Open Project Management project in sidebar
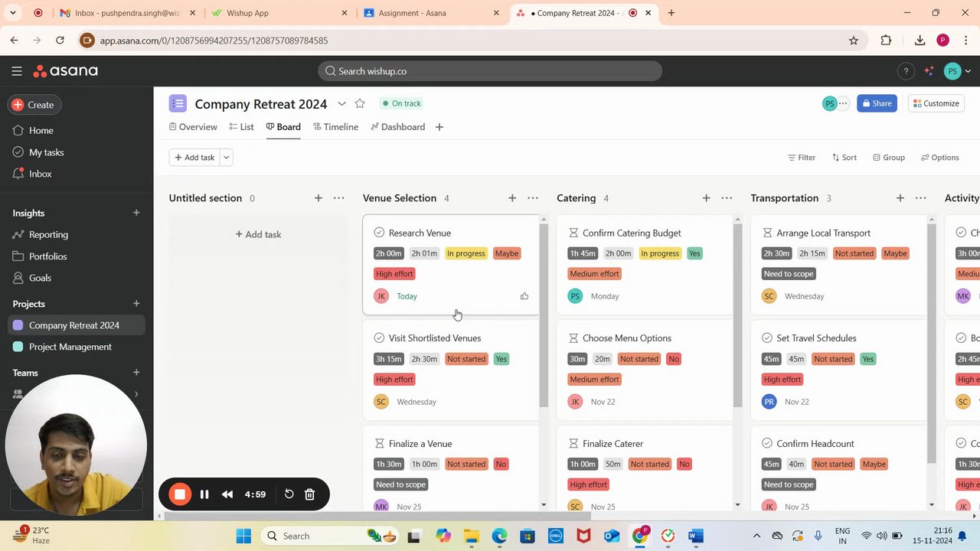The height and width of the screenshot is (551, 980). [x=70, y=347]
